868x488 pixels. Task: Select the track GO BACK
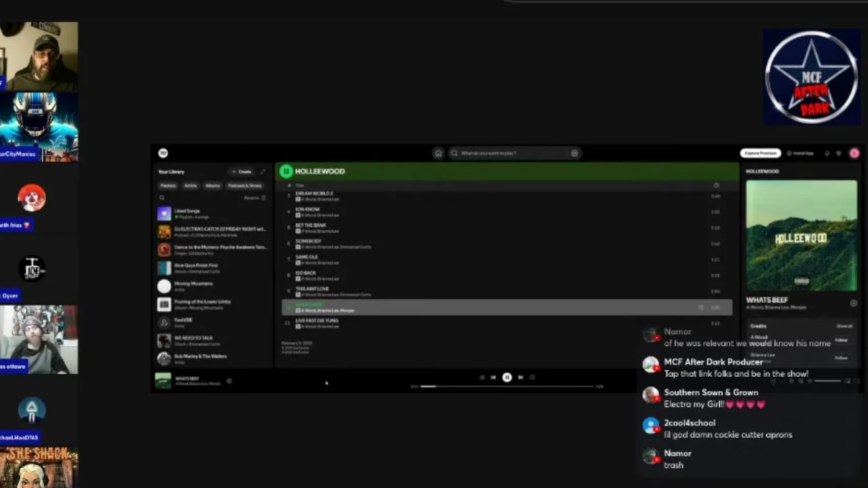[507, 276]
